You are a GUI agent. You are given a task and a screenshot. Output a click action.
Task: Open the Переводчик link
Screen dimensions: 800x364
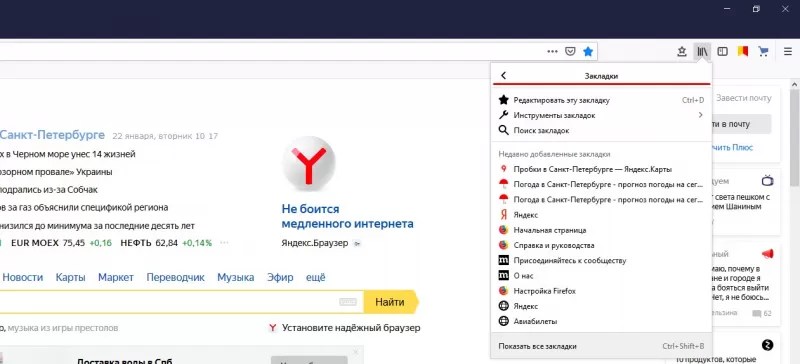pos(176,278)
